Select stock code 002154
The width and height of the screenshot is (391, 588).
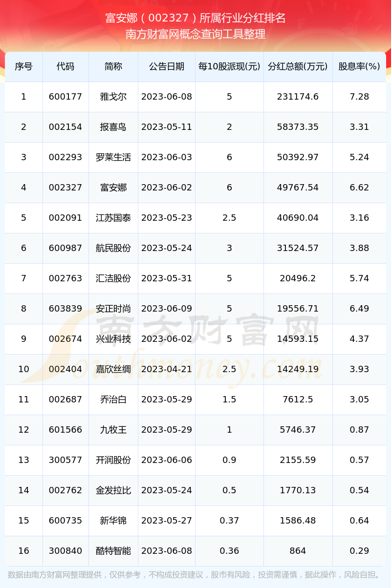pos(65,127)
